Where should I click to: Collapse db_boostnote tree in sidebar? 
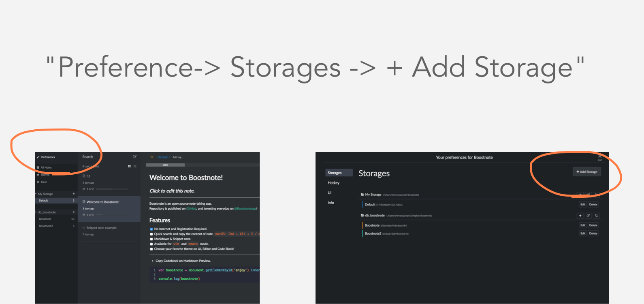click(x=36, y=212)
